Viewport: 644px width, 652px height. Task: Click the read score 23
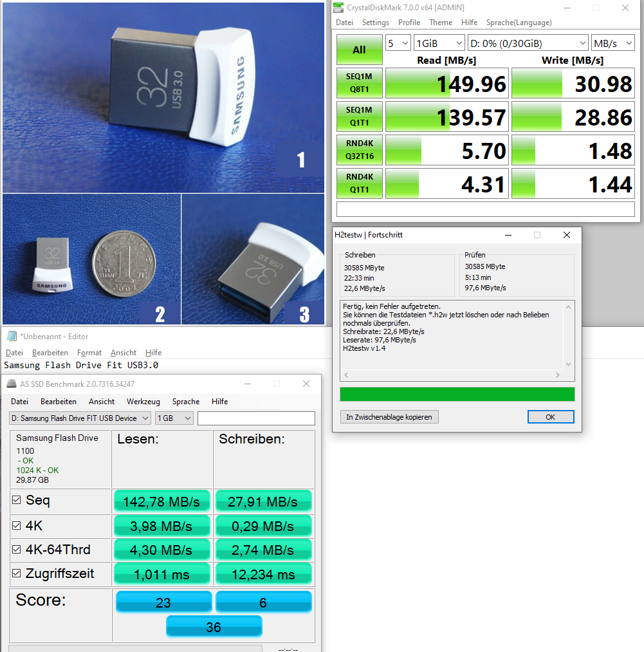tap(163, 602)
